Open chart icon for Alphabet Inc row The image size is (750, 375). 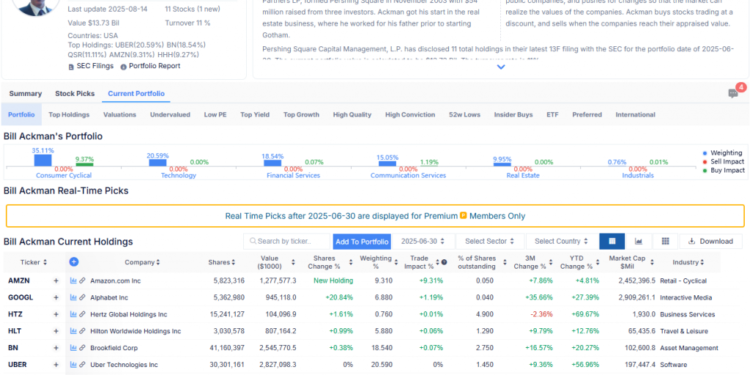click(x=73, y=298)
